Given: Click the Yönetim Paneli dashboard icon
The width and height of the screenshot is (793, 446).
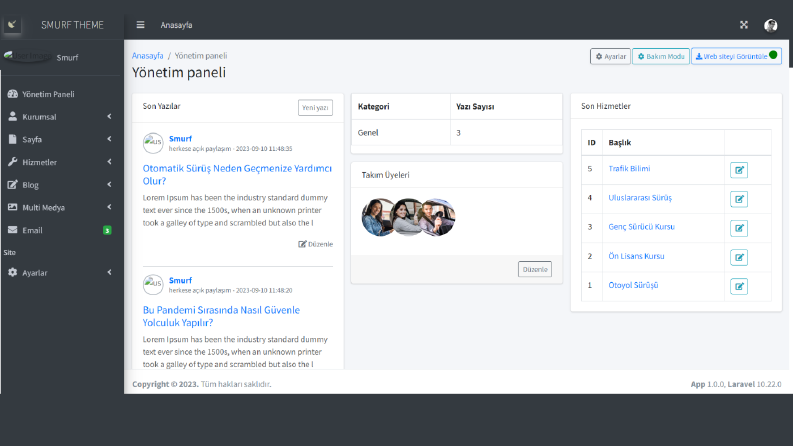Looking at the screenshot, I should 13,94.
